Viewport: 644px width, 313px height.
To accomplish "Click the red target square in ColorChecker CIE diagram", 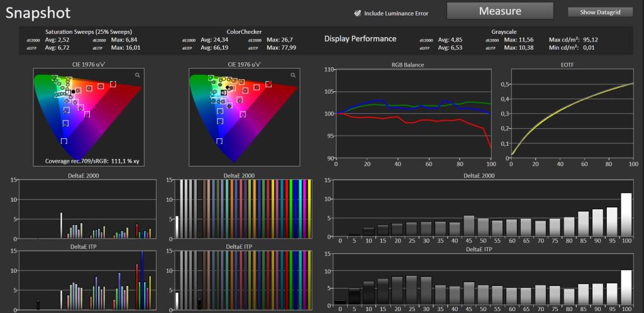I will coord(269,84).
